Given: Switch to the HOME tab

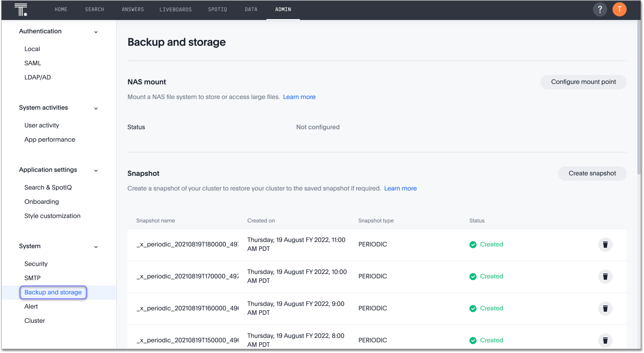Looking at the screenshot, I should point(61,9).
